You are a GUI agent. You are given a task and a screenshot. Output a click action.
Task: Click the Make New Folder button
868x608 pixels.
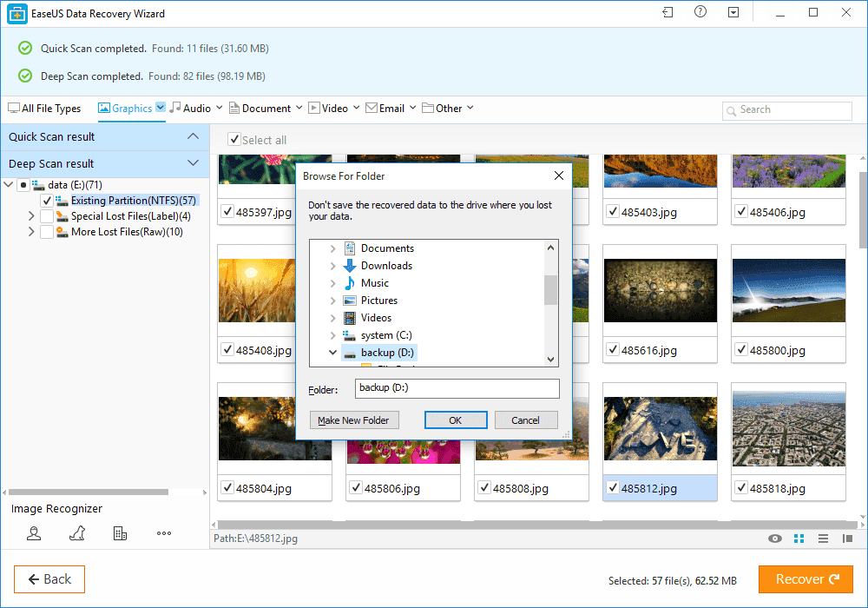coord(354,420)
